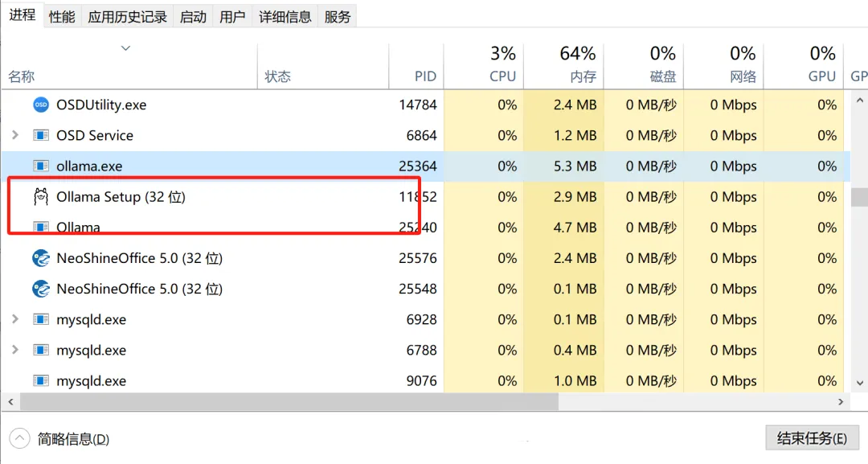Select the ollama.exe process name
Viewport: 868px width, 464px height.
(89, 166)
